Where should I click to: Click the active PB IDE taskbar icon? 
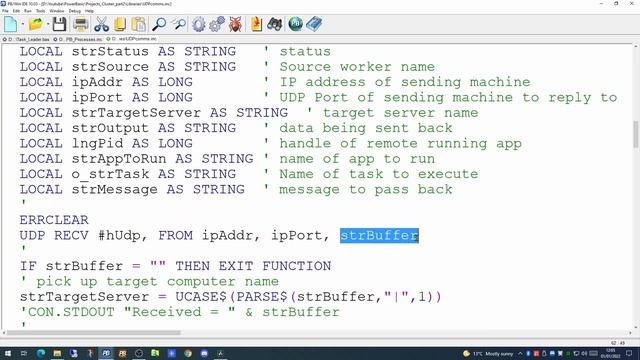(106, 353)
